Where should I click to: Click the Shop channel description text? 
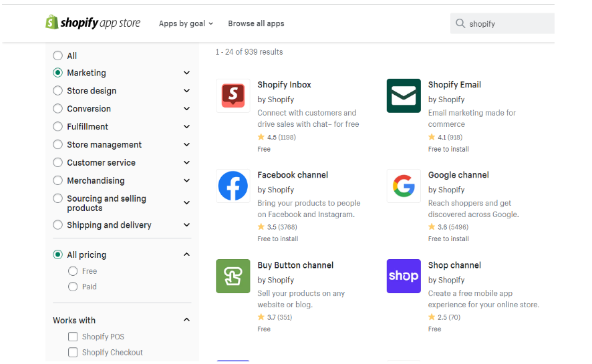(x=484, y=299)
